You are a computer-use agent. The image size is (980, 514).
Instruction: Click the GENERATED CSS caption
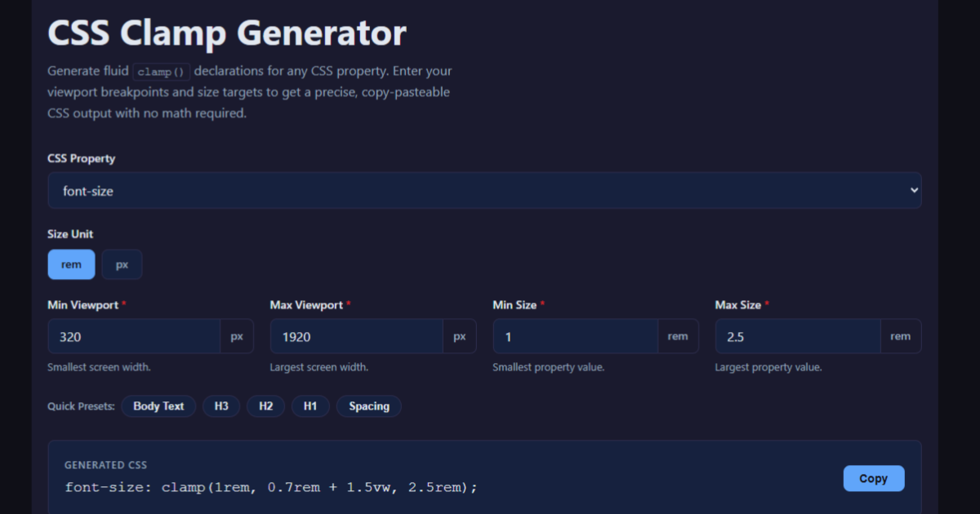click(106, 465)
